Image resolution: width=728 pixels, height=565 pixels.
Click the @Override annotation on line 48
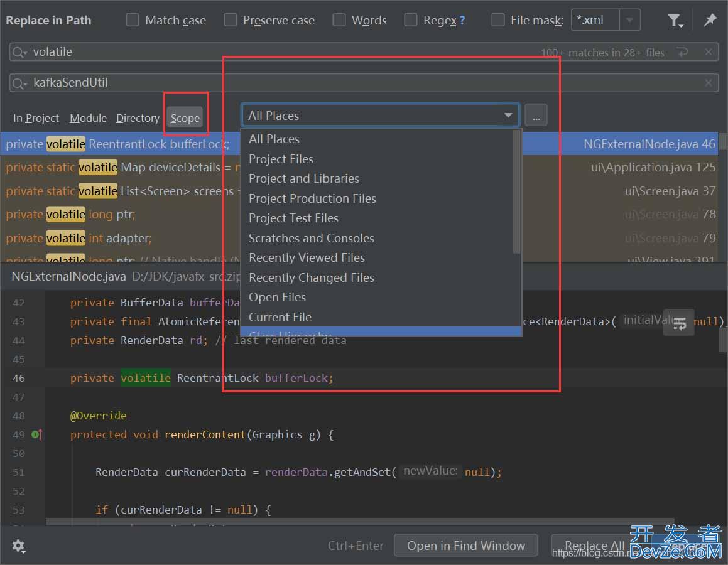point(99,416)
